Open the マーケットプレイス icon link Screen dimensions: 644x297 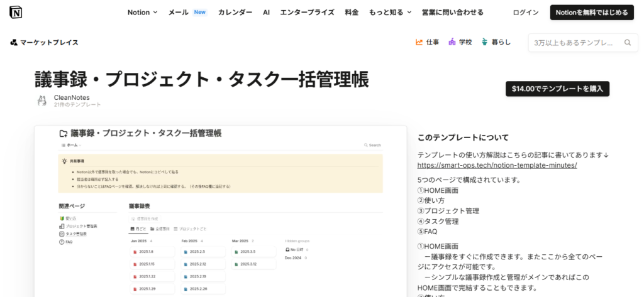pos(14,42)
